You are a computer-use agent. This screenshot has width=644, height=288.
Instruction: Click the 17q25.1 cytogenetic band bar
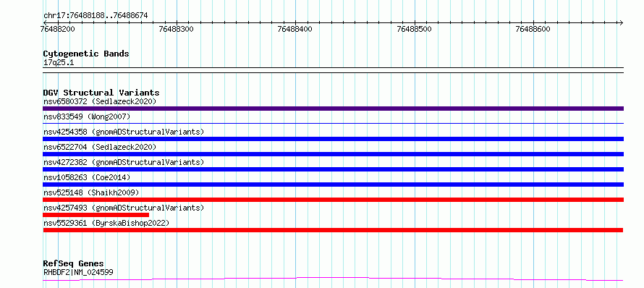pos(333,70)
